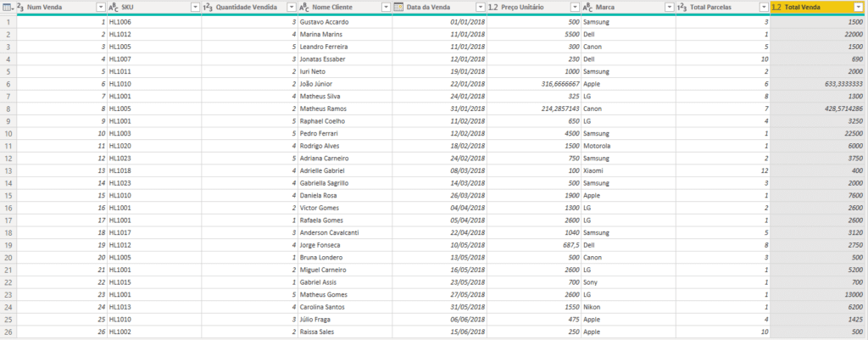Click the text type icon of Marca column
868x340 pixels.
coord(587,7)
